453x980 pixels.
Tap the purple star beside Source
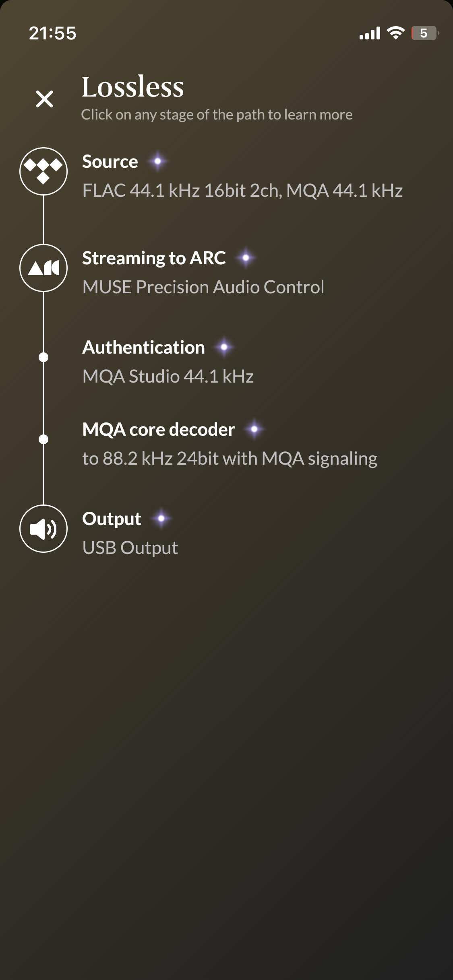click(x=157, y=161)
